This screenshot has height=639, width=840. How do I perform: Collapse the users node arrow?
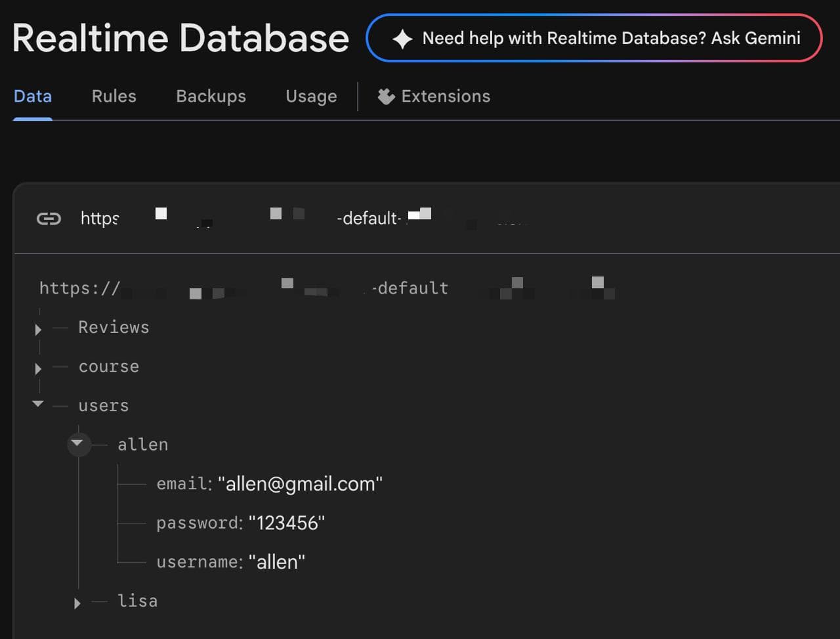38,404
